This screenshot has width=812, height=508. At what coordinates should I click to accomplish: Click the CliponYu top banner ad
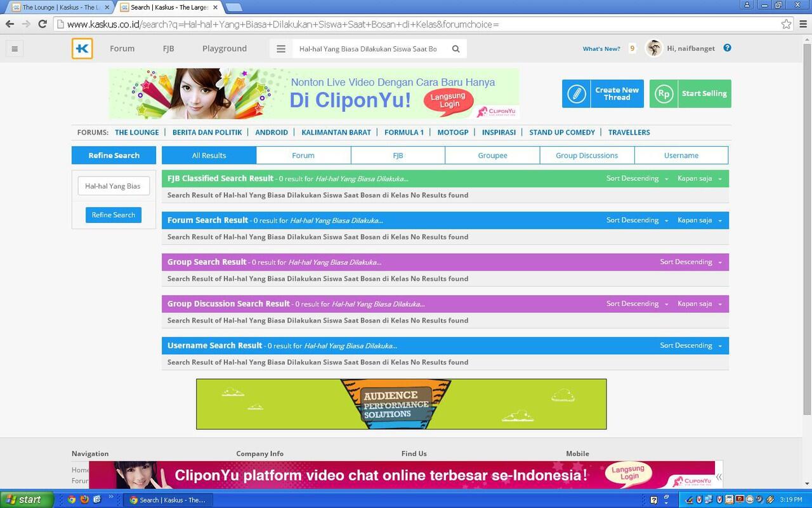tap(313, 94)
